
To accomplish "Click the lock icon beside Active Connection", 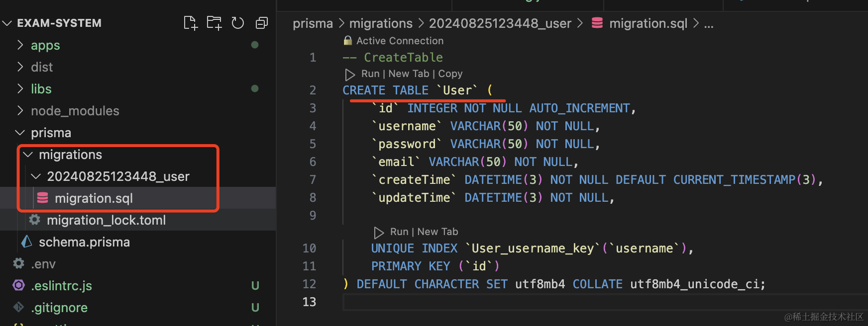I will 348,41.
